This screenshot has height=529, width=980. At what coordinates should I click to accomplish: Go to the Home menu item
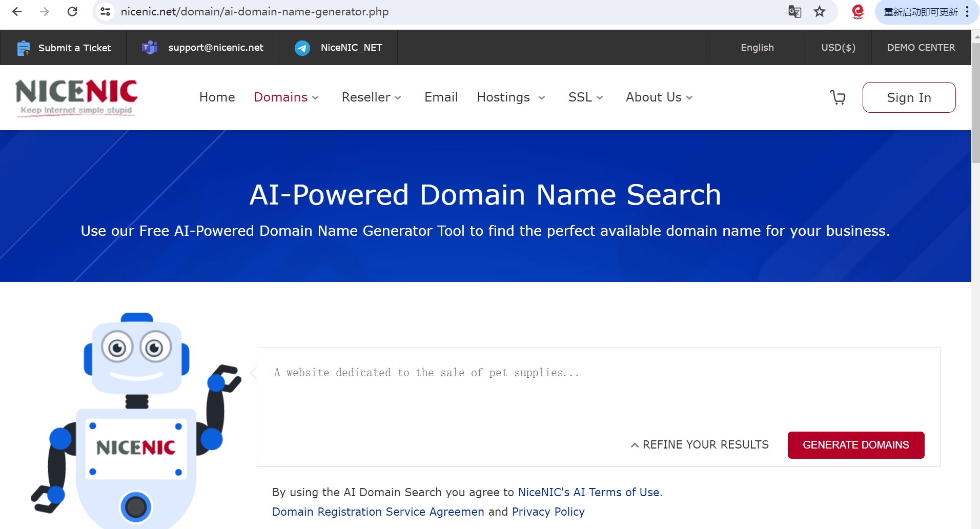click(217, 97)
